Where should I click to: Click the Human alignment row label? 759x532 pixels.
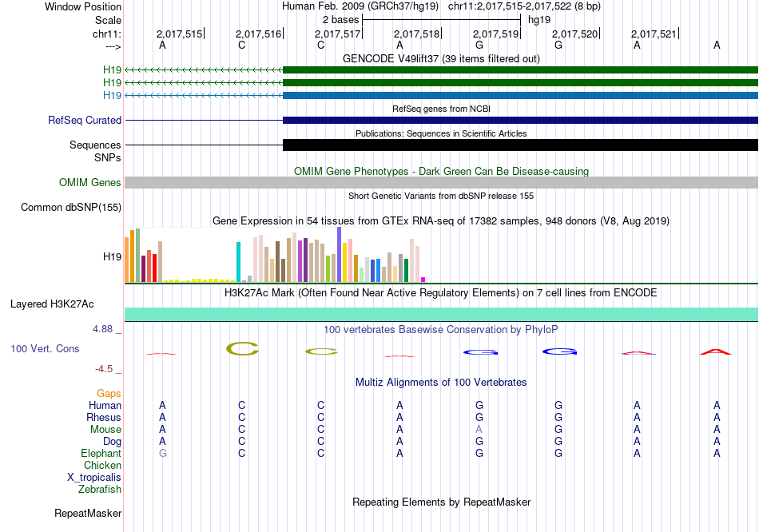coord(105,405)
